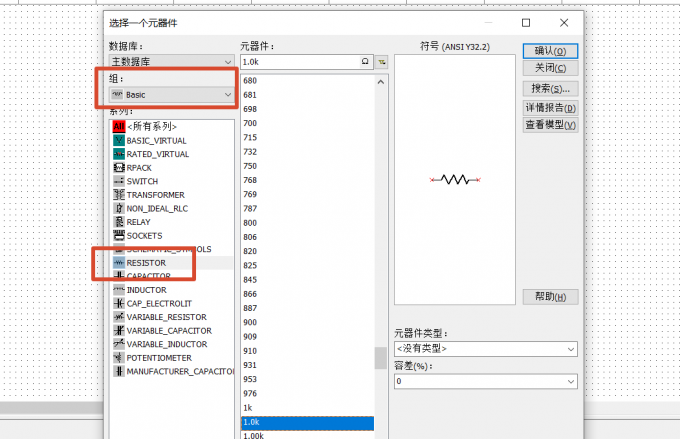Select highlighted component value 1.0k

coord(307,422)
